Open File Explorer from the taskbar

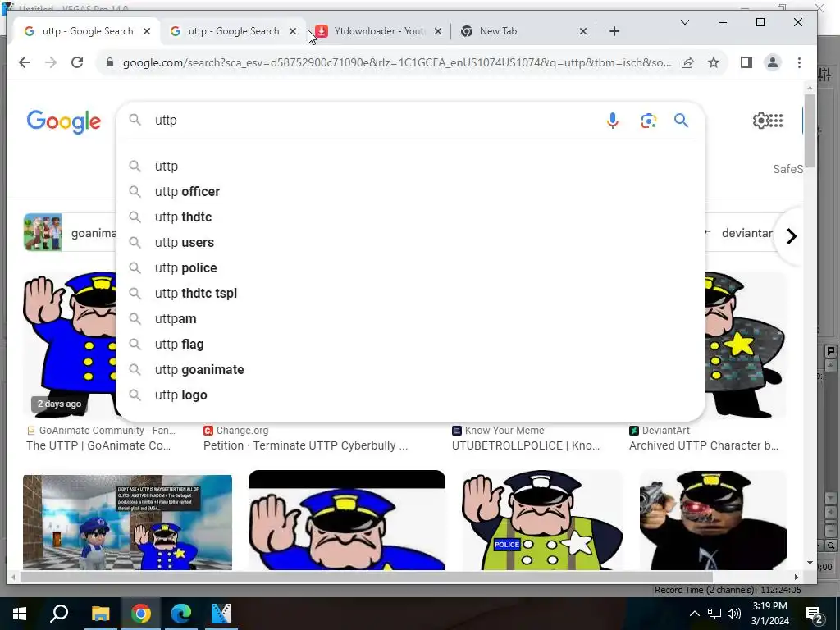[x=100, y=614]
